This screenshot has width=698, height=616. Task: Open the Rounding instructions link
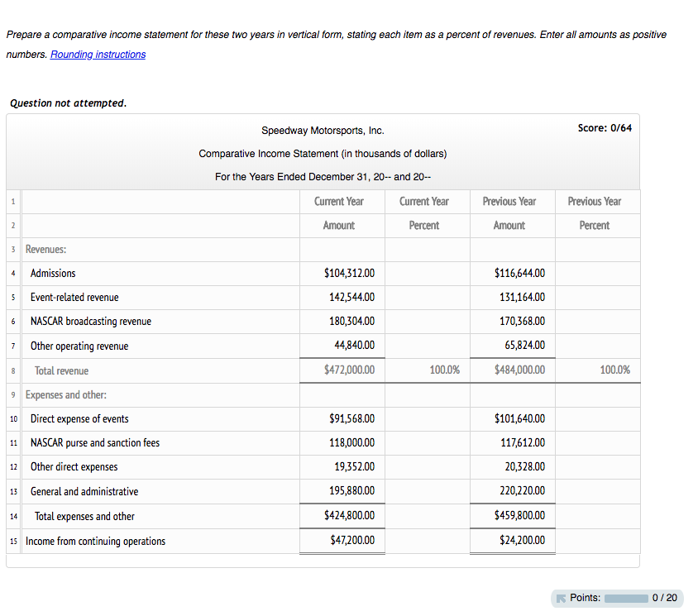tap(97, 55)
